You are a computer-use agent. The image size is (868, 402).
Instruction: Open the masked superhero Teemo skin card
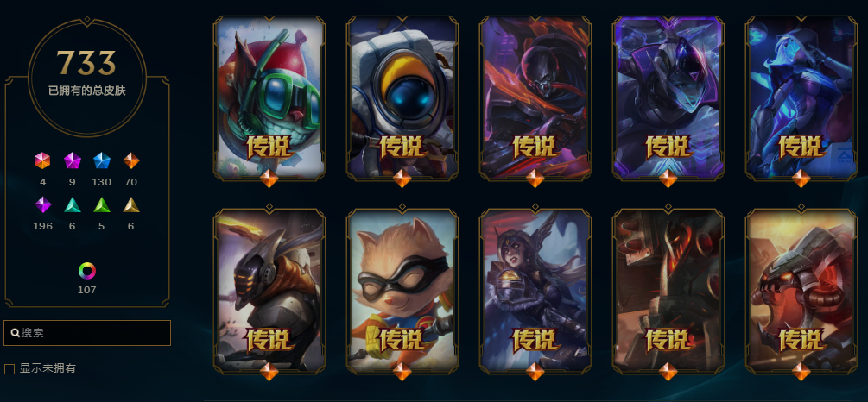402,291
